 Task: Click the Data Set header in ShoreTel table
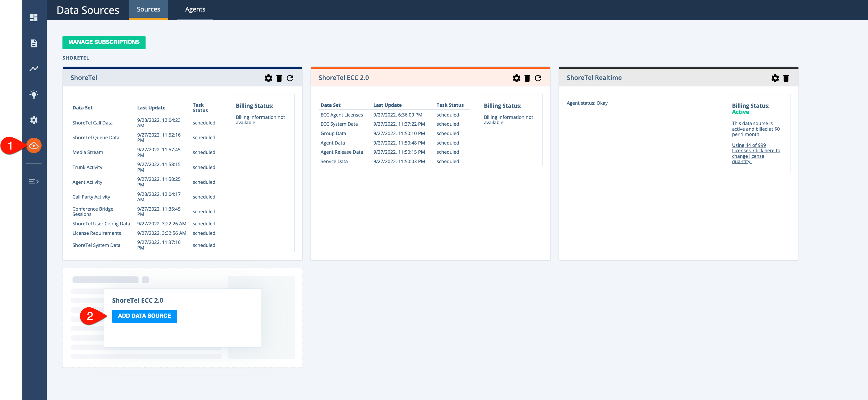tap(82, 108)
